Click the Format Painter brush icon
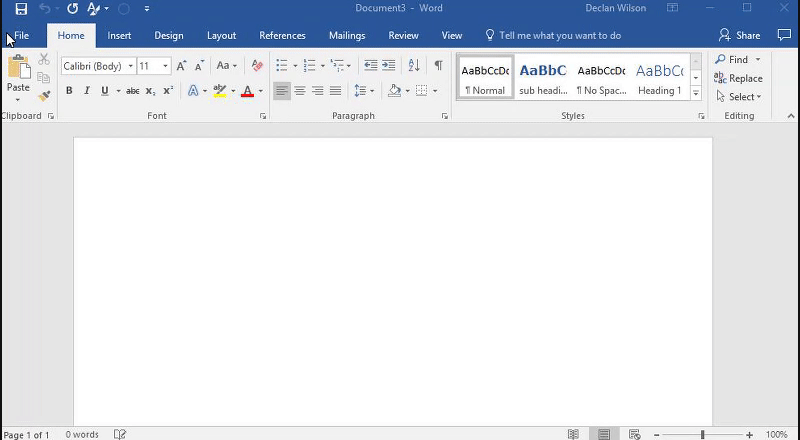The image size is (800, 440). [x=44, y=96]
